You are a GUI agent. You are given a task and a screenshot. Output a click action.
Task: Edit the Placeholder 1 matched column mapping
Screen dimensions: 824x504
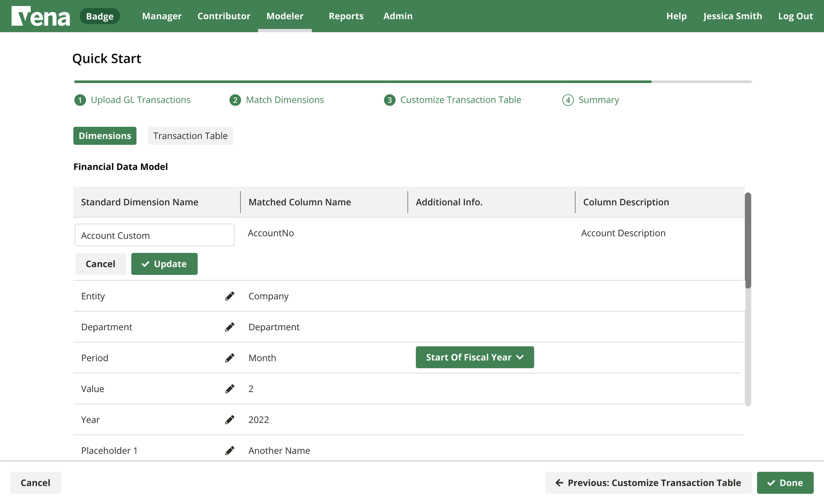coord(229,451)
